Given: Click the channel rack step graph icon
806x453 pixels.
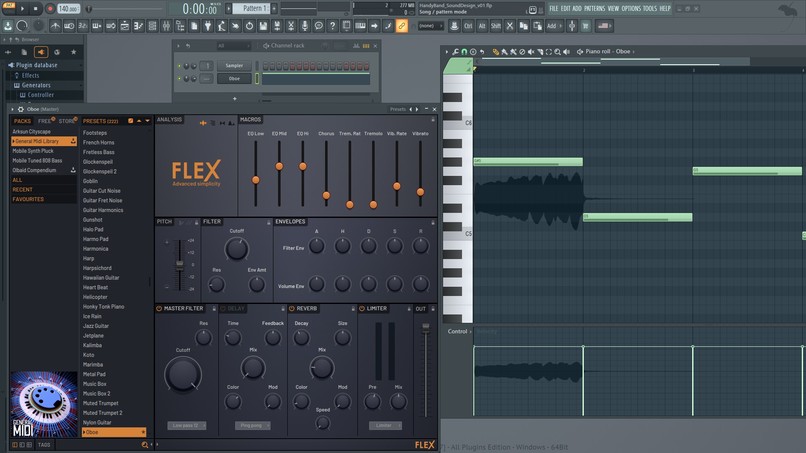Looking at the screenshot, I should tap(356, 46).
